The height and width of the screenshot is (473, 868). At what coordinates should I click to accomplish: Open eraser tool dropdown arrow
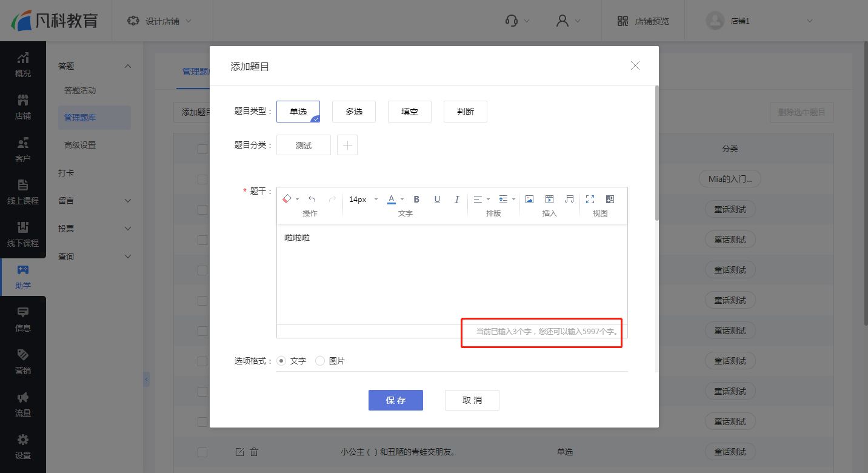point(297,200)
